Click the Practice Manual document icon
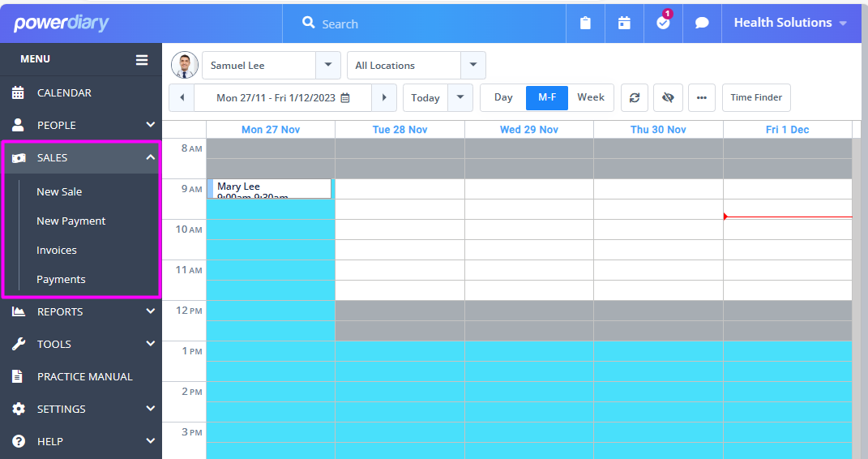The height and width of the screenshot is (459, 868). point(18,376)
